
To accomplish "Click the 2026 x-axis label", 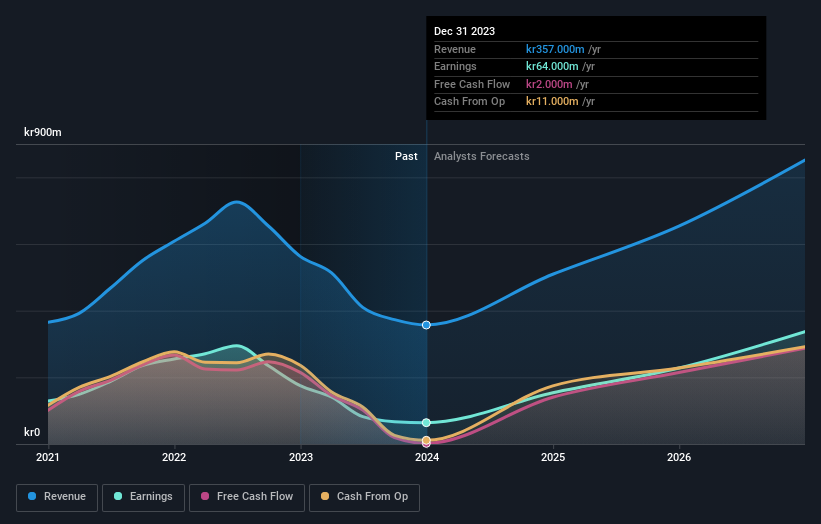I will (x=679, y=458).
